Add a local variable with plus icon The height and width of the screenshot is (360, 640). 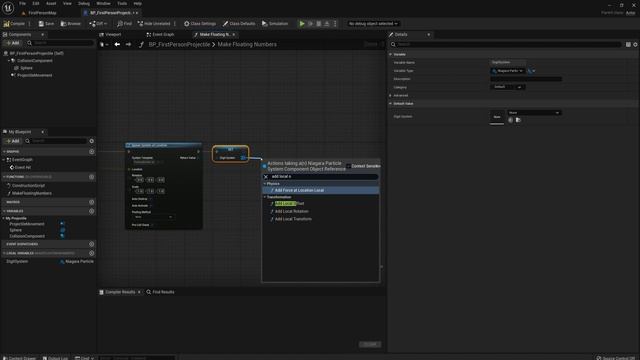click(x=91, y=253)
